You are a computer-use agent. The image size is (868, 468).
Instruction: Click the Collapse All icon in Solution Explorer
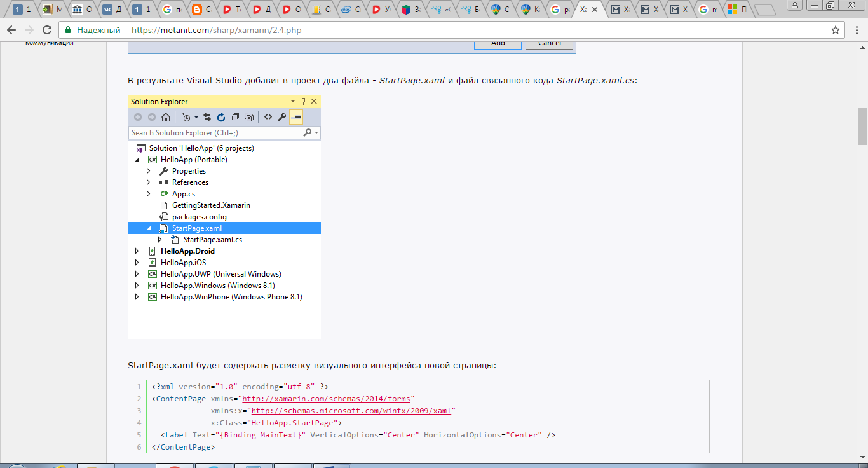235,117
